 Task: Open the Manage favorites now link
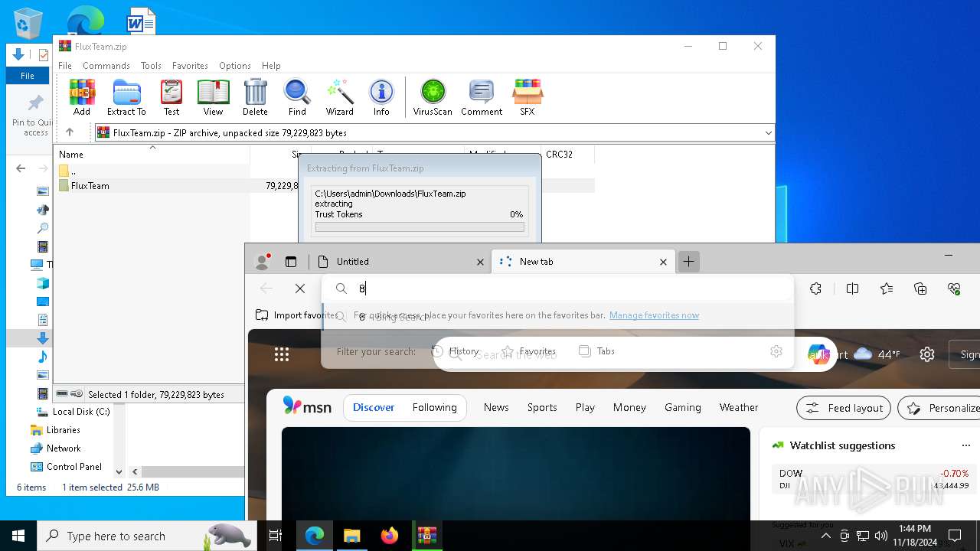pos(654,315)
